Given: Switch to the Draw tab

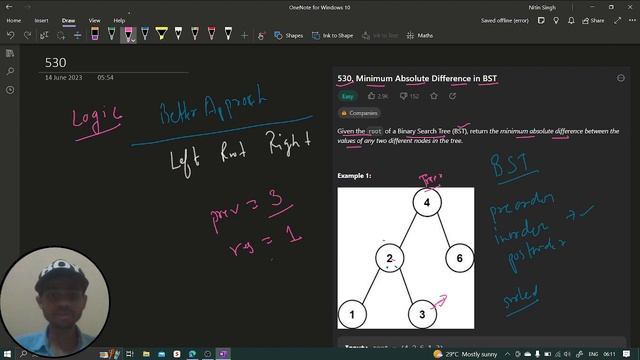Looking at the screenshot, I should [x=68, y=20].
